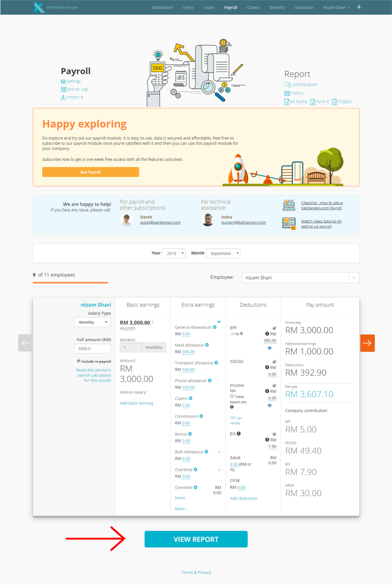Click the info icon beside the Income tax amount
The width and height of the screenshot is (392, 585).
point(267,391)
